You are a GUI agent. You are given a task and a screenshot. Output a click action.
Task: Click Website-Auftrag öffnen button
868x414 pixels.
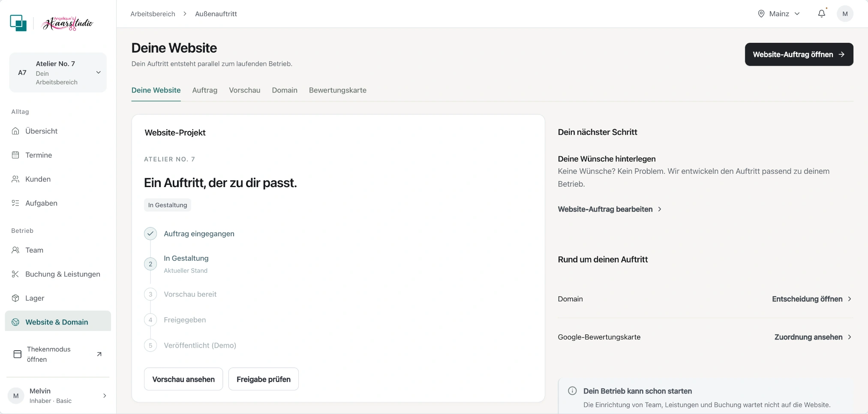tap(799, 54)
